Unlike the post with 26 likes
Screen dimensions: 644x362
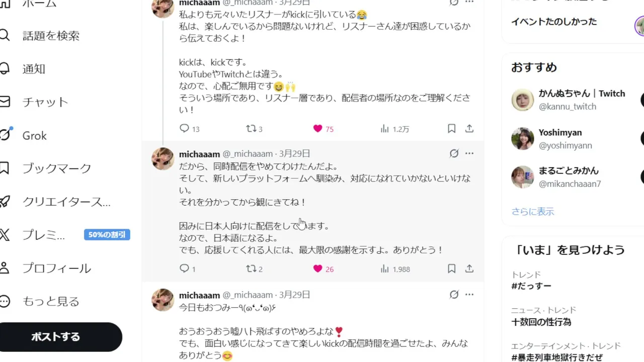pyautogui.click(x=317, y=269)
